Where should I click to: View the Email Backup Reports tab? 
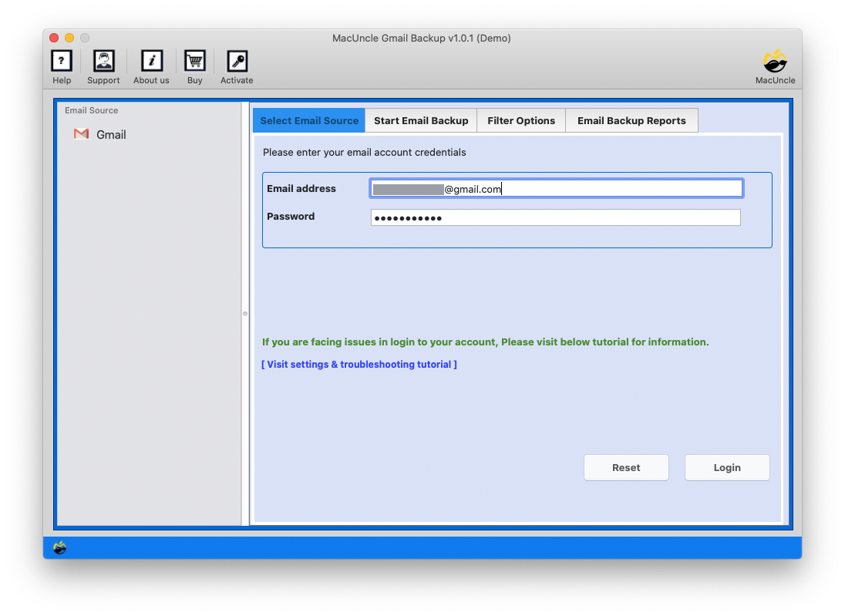pos(632,120)
